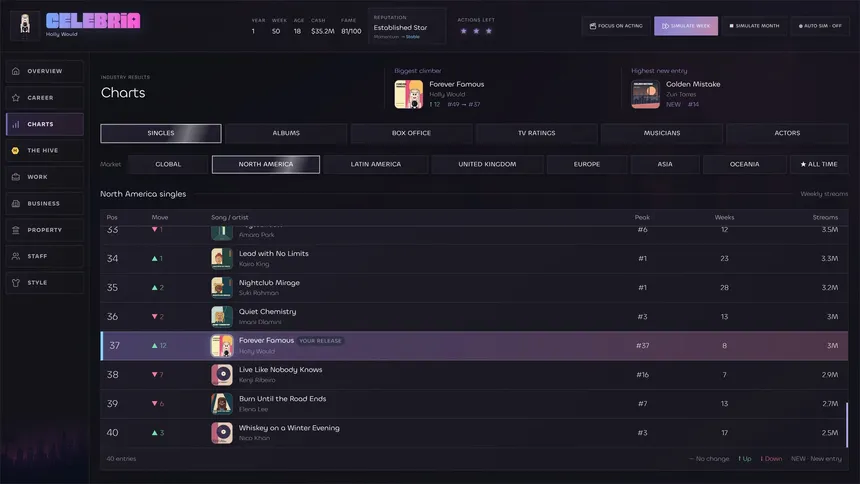Click the Established Star reputation box
The height and width of the screenshot is (484, 860).
click(406, 26)
